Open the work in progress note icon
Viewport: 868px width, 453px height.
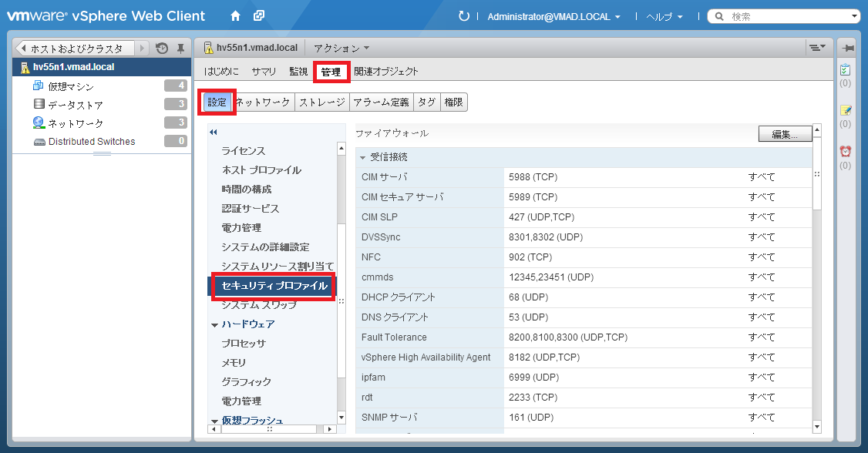846,111
